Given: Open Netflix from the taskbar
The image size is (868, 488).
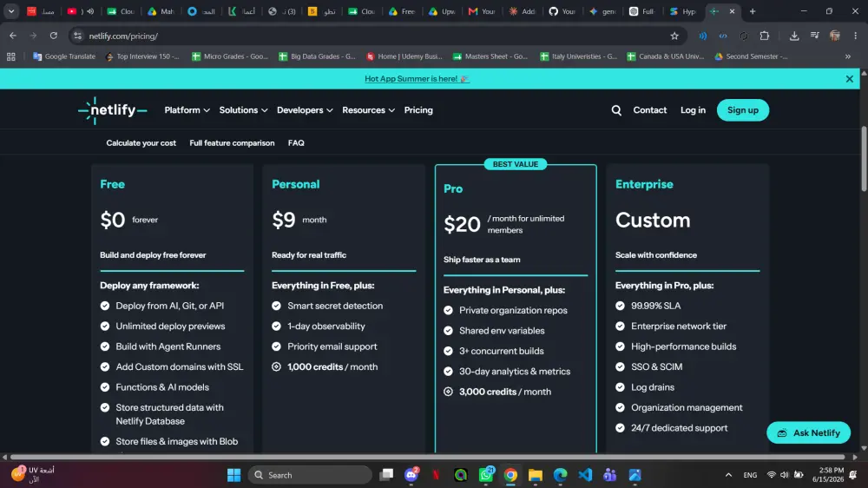Looking at the screenshot, I should 437,475.
